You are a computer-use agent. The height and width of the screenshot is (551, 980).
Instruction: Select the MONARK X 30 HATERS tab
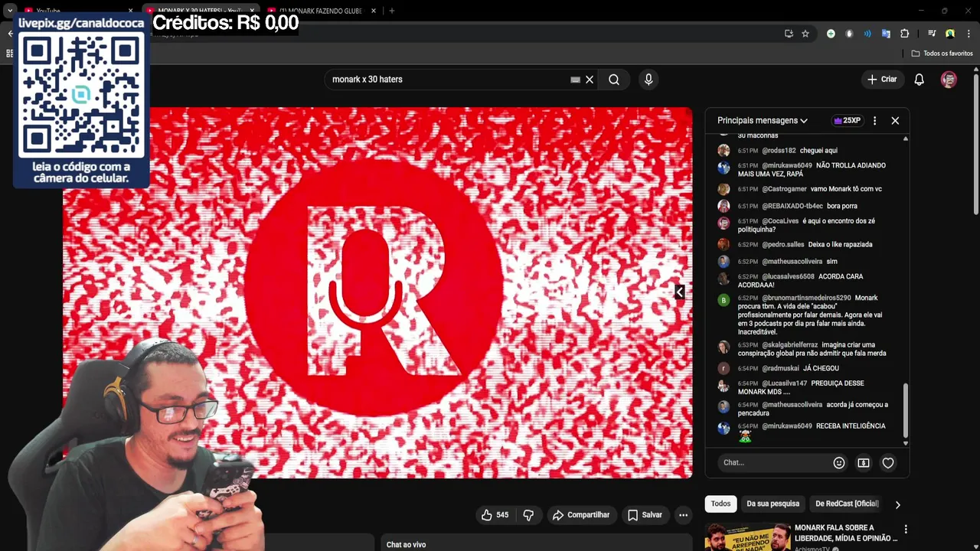click(201, 11)
